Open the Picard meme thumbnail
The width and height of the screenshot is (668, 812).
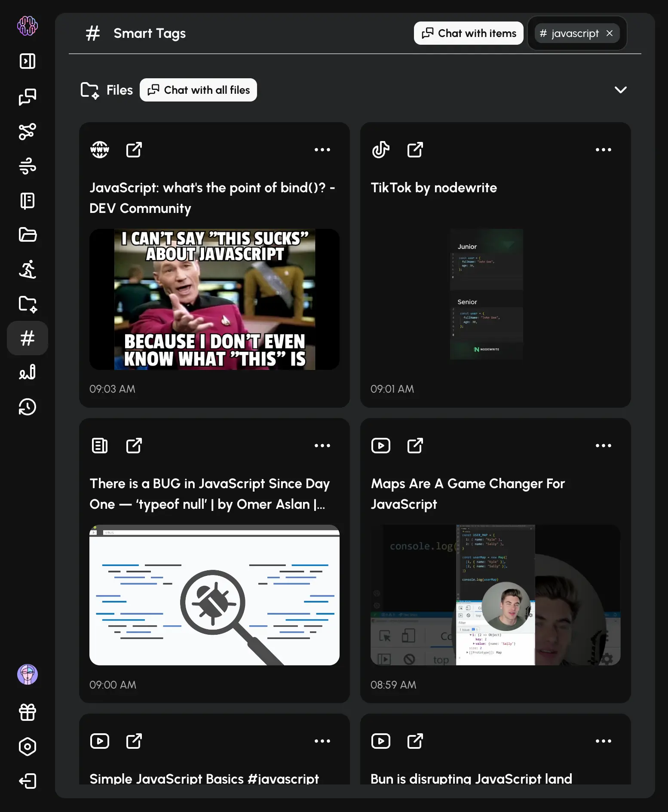(x=214, y=299)
